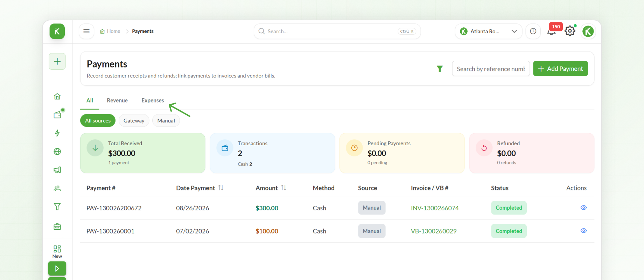
Task: Click the green filter icon in Payments header
Action: pos(440,69)
